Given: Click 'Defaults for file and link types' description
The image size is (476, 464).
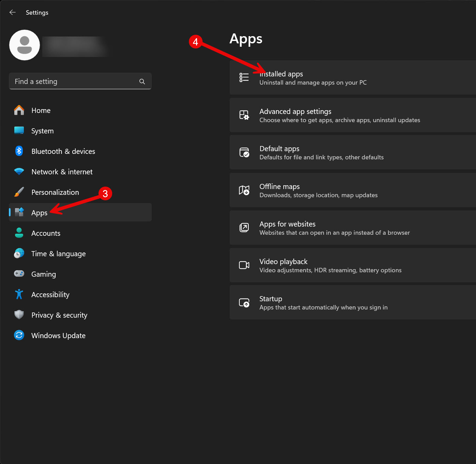Looking at the screenshot, I should point(322,157).
